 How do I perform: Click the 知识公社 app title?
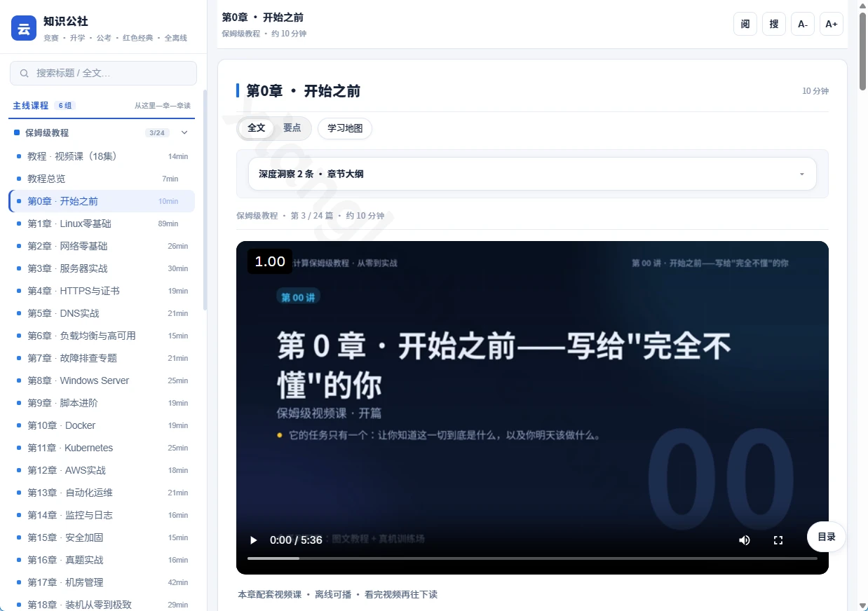pyautogui.click(x=66, y=22)
